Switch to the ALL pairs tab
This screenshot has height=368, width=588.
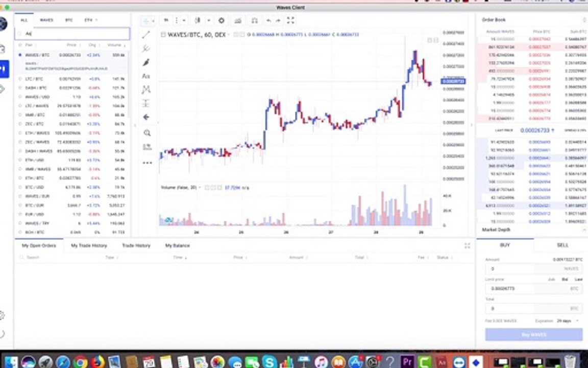coord(24,20)
